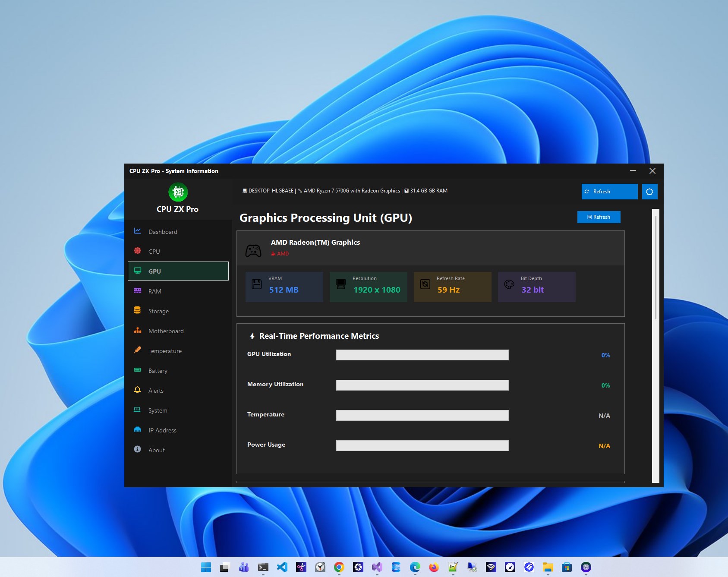Click the About info icon
The height and width of the screenshot is (577, 728).
tap(137, 449)
